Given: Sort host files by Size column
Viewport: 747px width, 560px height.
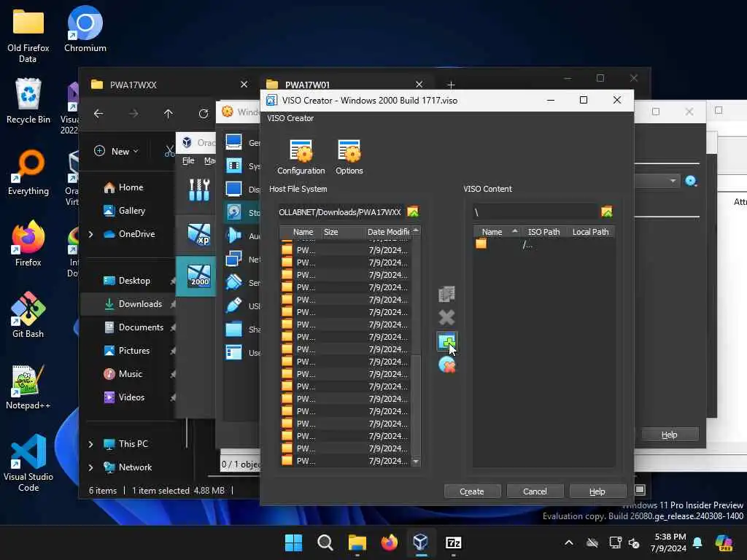Looking at the screenshot, I should click(343, 232).
